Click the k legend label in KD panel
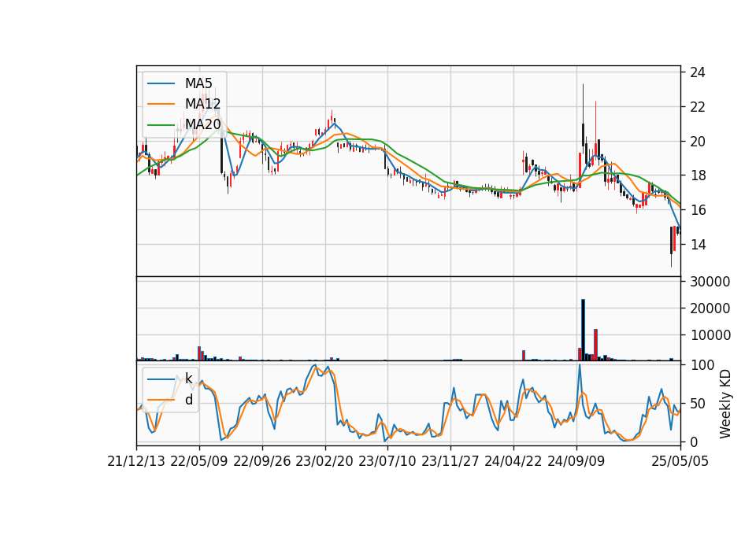The height and width of the screenshot is (543, 756). (188, 379)
